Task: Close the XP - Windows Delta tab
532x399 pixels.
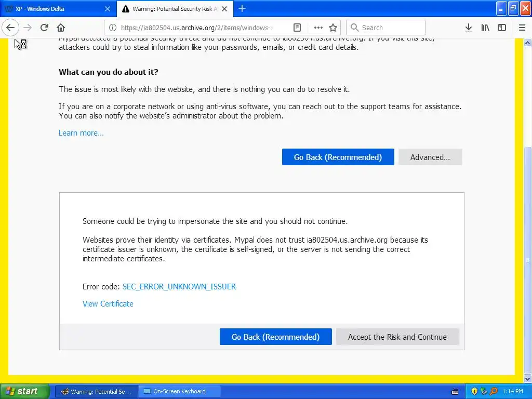Action: [x=108, y=9]
